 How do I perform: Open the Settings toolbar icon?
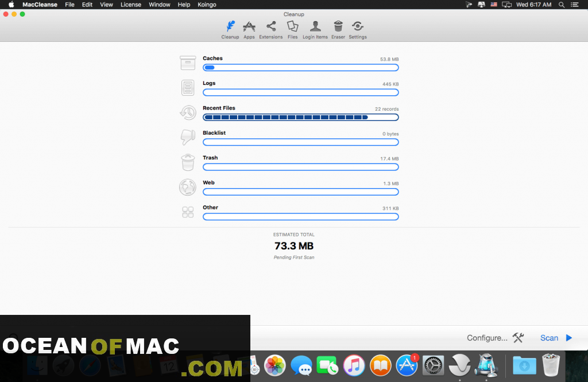tap(358, 30)
